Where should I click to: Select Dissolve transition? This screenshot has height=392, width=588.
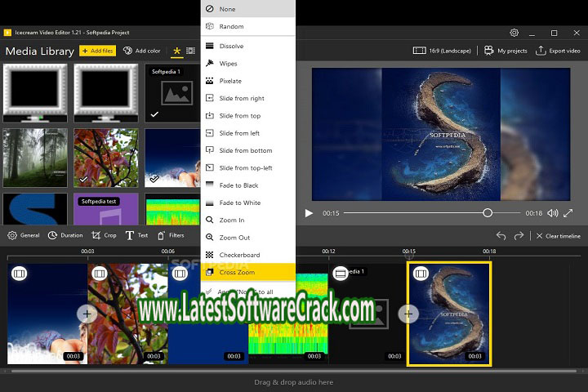click(x=248, y=46)
